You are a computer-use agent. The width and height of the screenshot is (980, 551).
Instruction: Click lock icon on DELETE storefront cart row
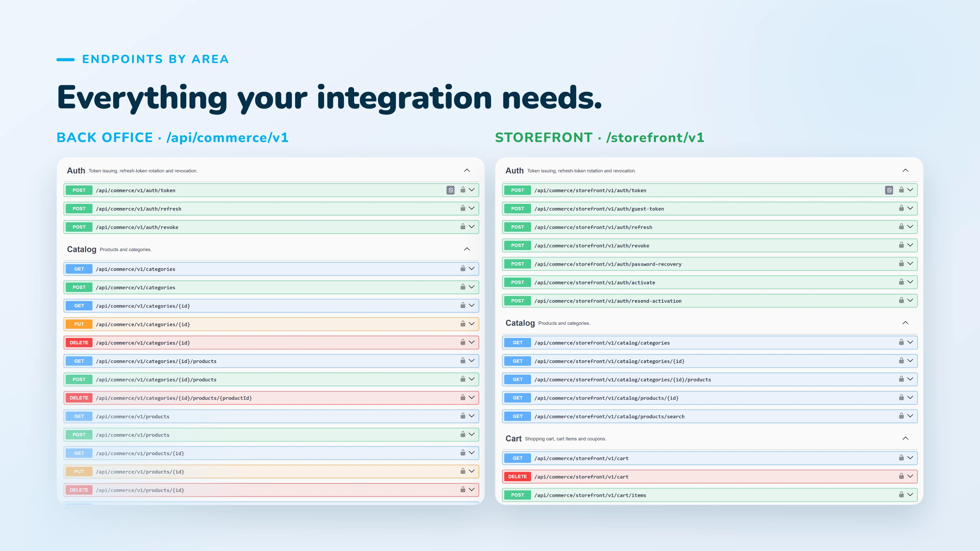[901, 476]
